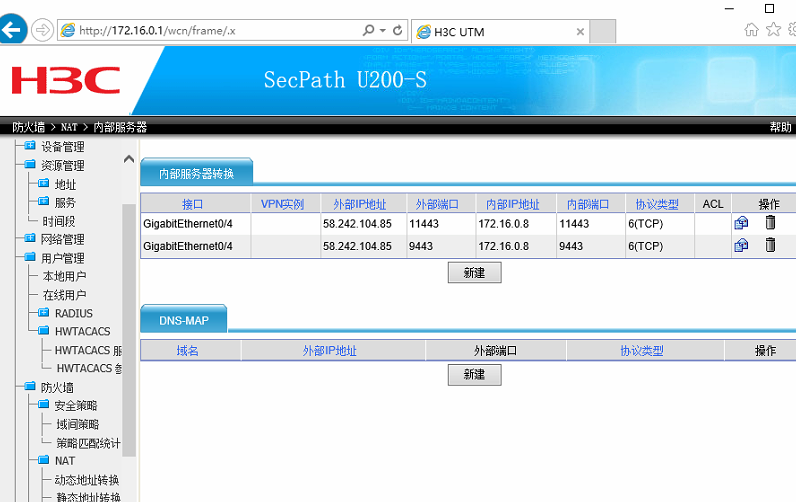Sort by 接口 column header
Viewport: 796px width, 502px height.
(x=192, y=204)
